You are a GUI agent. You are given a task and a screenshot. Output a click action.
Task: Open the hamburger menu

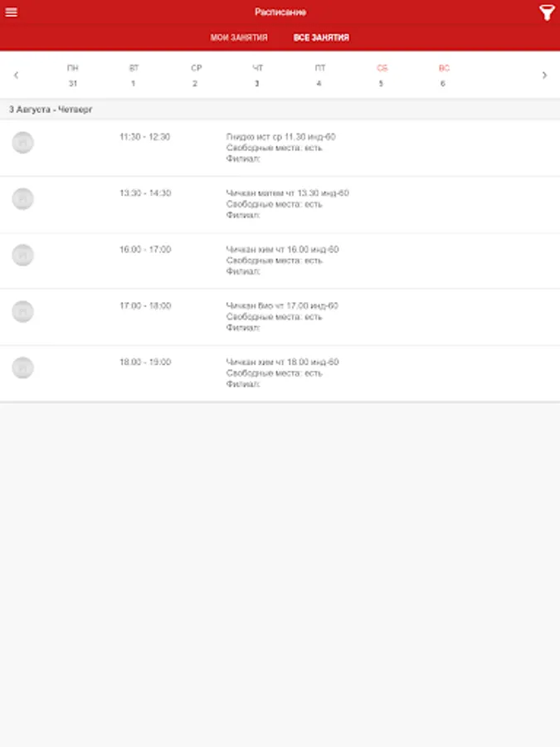12,12
